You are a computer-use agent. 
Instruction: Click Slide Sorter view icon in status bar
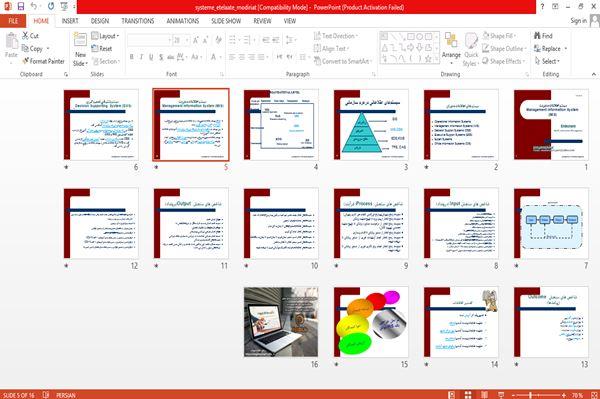point(468,395)
